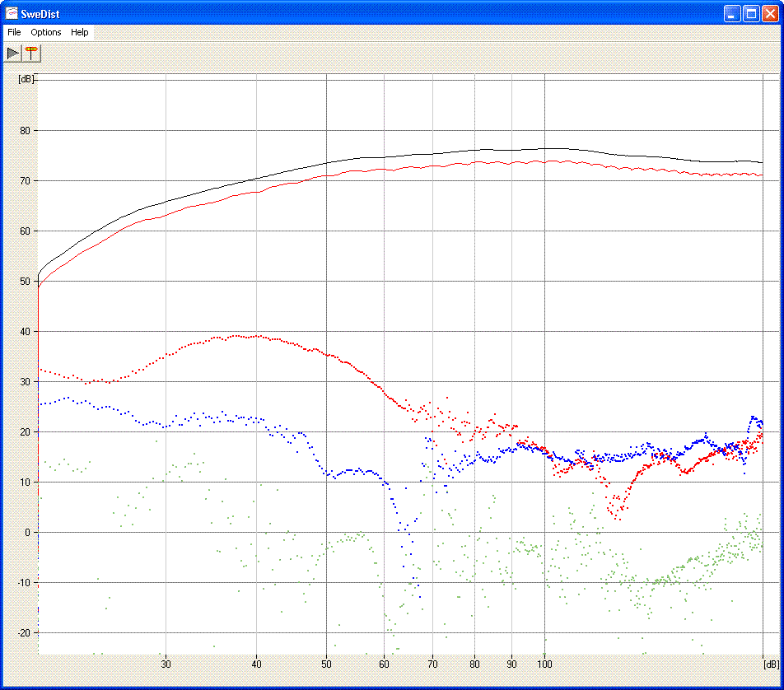Open the File menu
This screenshot has height=690, width=784.
(x=14, y=32)
